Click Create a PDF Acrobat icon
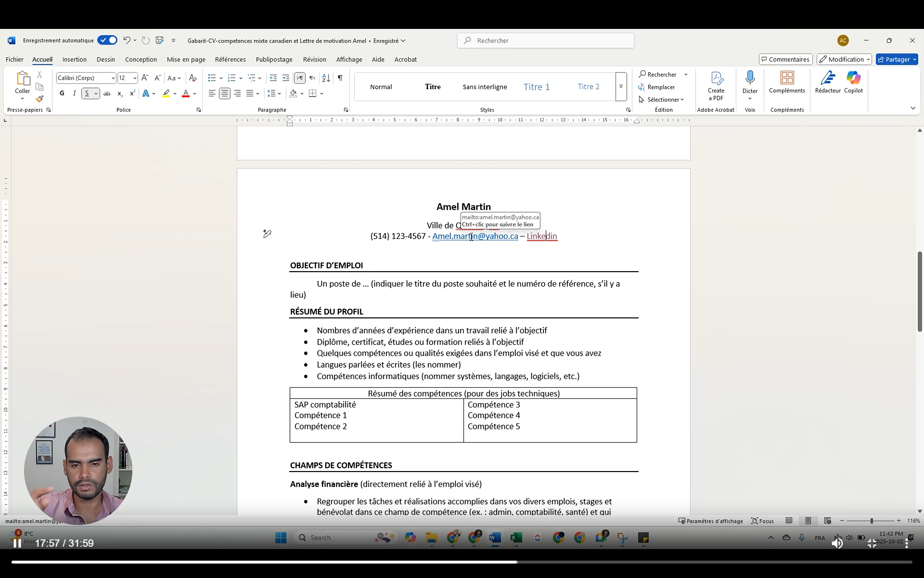924x578 pixels. pos(716,79)
